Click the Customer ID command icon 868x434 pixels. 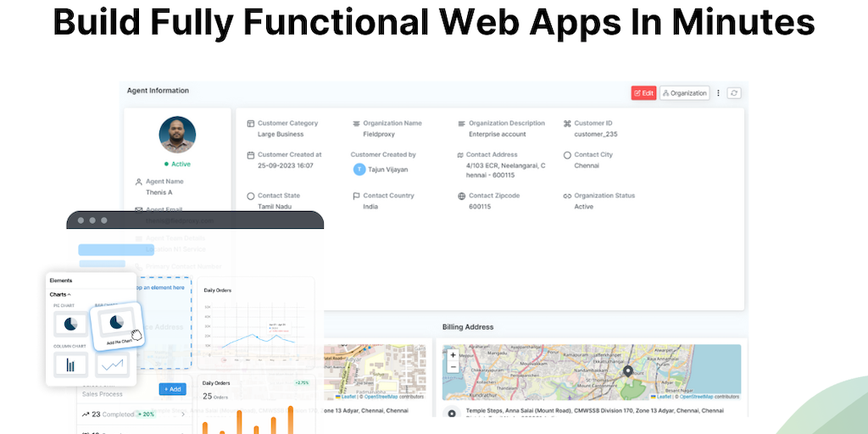coord(567,124)
